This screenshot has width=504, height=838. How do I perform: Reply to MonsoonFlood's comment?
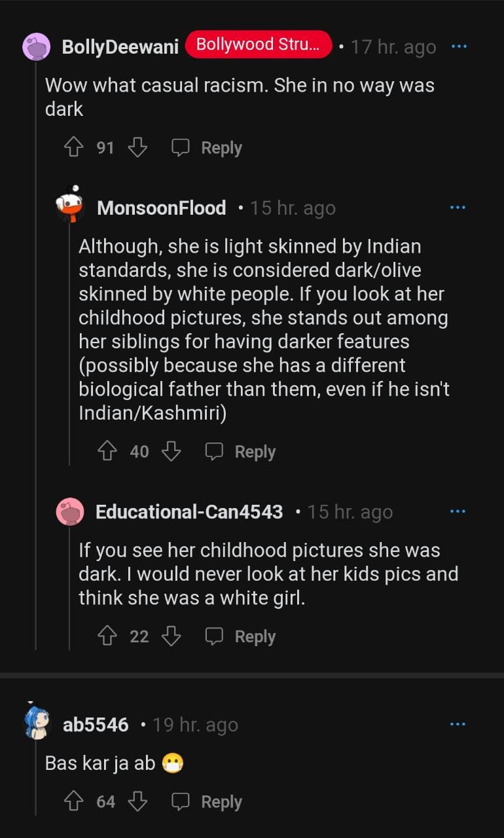[241, 451]
